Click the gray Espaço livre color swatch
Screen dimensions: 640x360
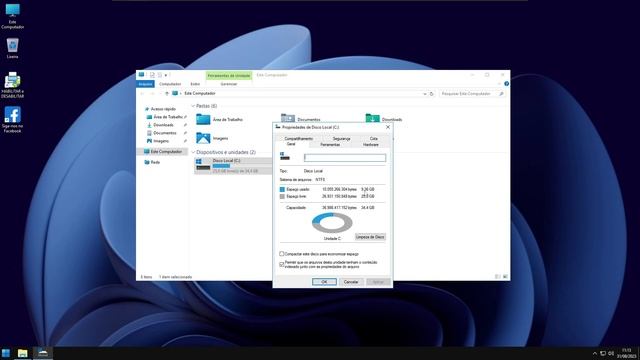coord(282,196)
